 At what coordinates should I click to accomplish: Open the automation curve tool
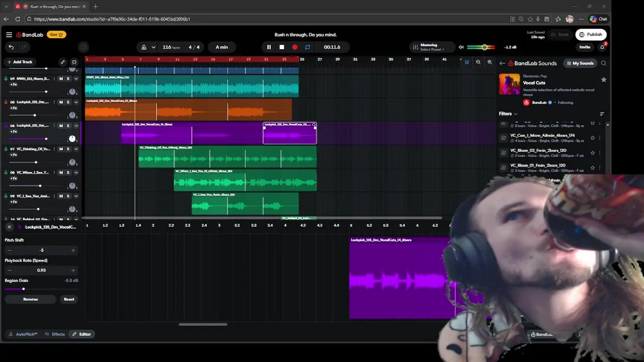[63, 62]
